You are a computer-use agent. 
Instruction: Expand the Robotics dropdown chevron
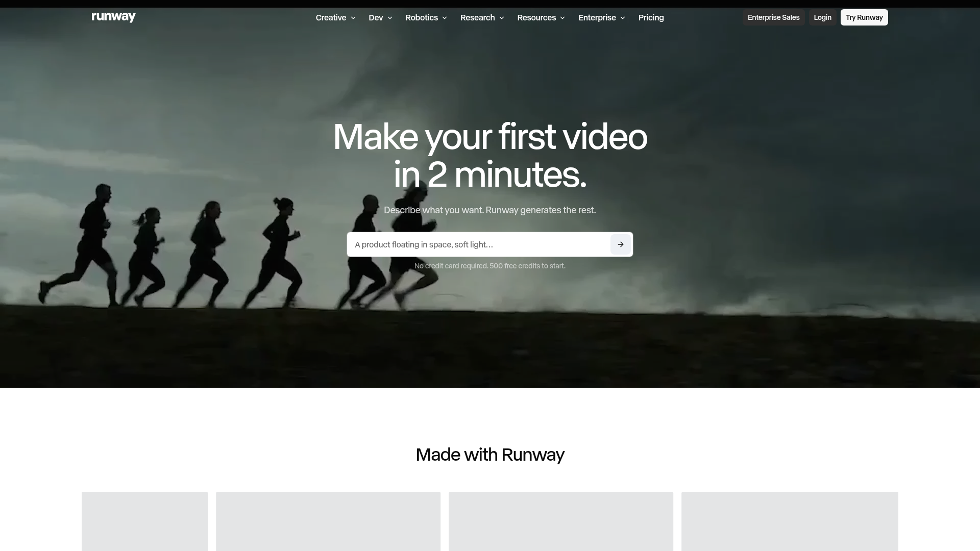[x=445, y=18]
